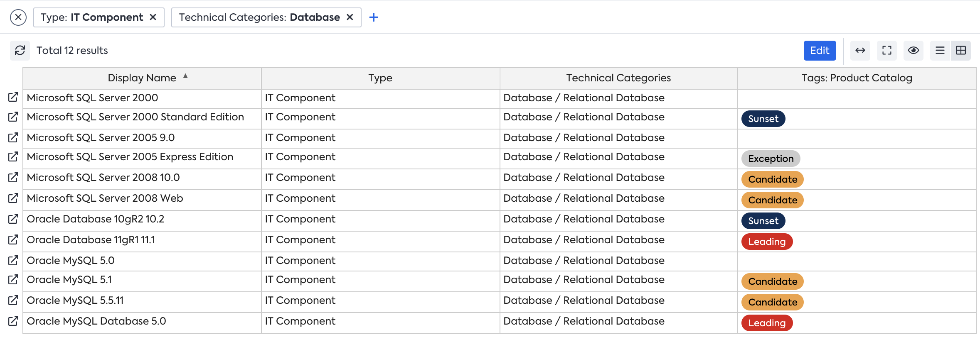The image size is (980, 342).
Task: Remove the Technical Categories: Database filter
Action: pyautogui.click(x=350, y=17)
